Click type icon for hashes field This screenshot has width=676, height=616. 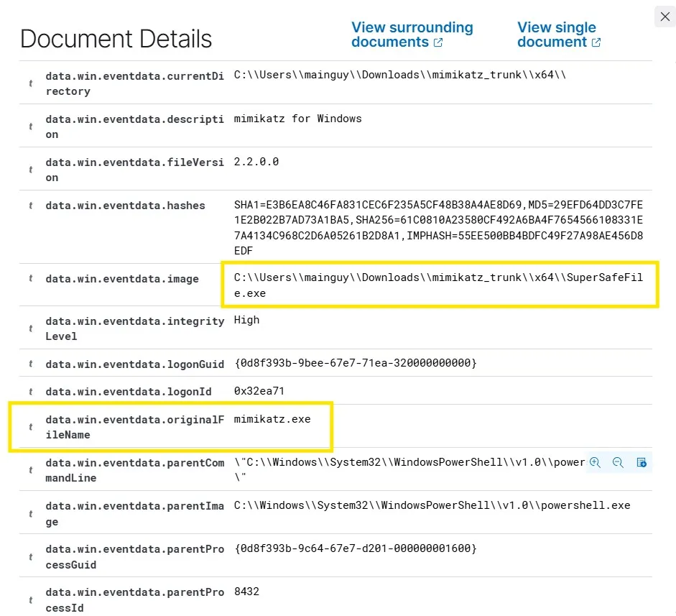click(30, 206)
